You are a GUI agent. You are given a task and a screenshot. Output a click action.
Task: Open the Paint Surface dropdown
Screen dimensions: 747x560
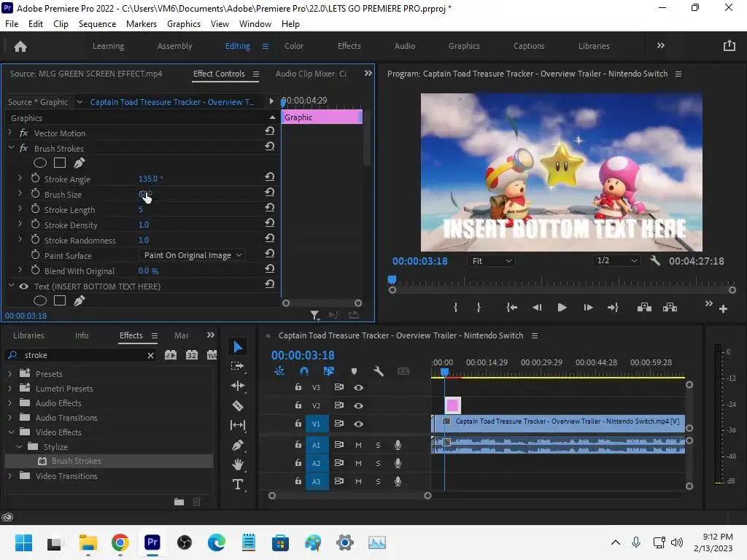pyautogui.click(x=193, y=255)
